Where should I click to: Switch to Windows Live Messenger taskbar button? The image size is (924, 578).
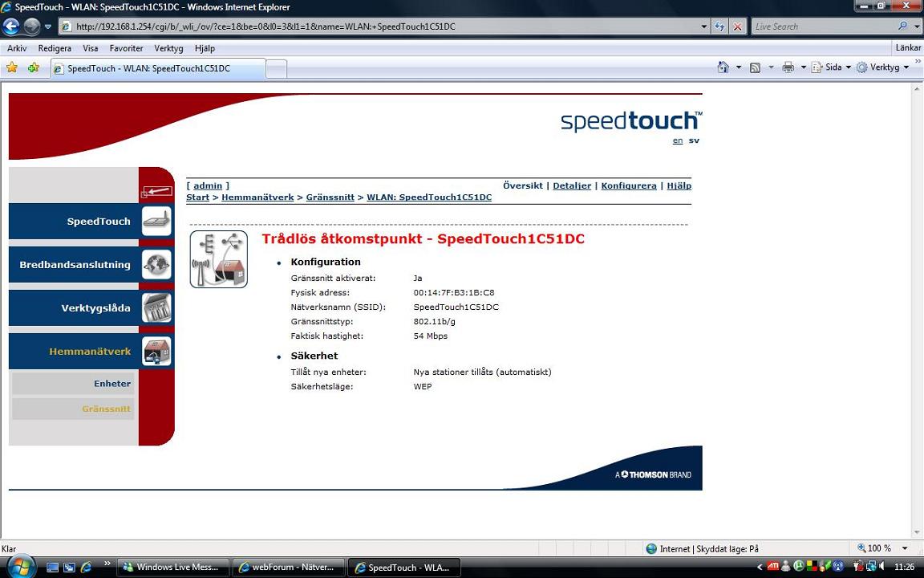(173, 568)
